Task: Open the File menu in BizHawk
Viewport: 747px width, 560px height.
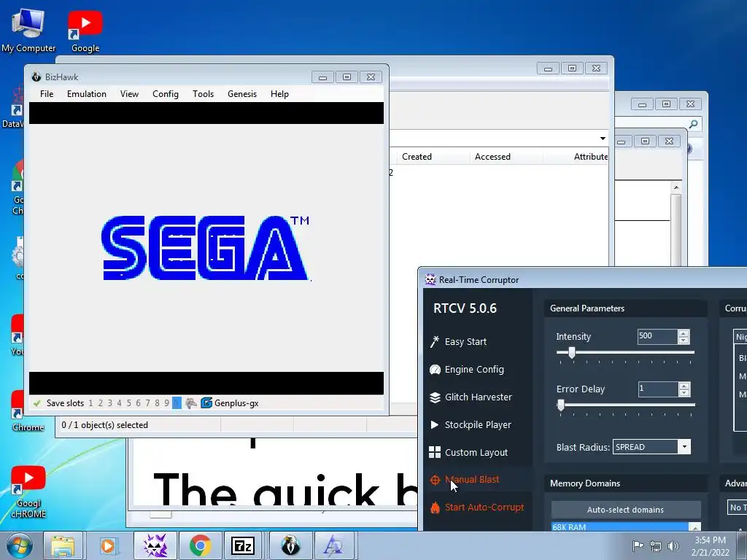Action: [x=47, y=94]
